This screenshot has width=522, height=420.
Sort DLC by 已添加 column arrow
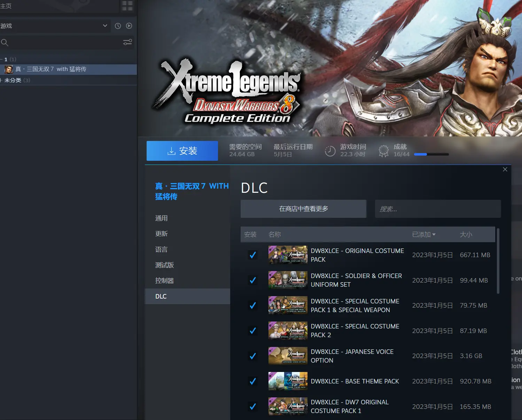pos(434,235)
